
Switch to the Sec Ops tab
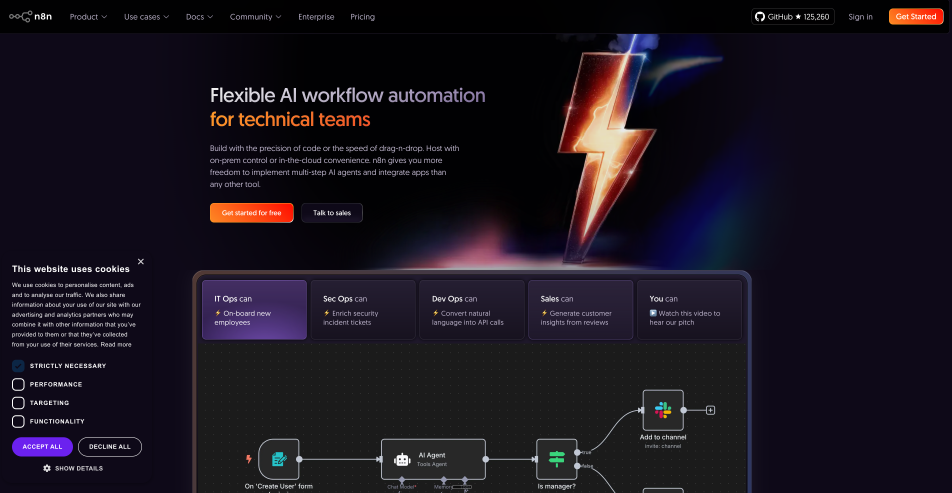(x=363, y=310)
